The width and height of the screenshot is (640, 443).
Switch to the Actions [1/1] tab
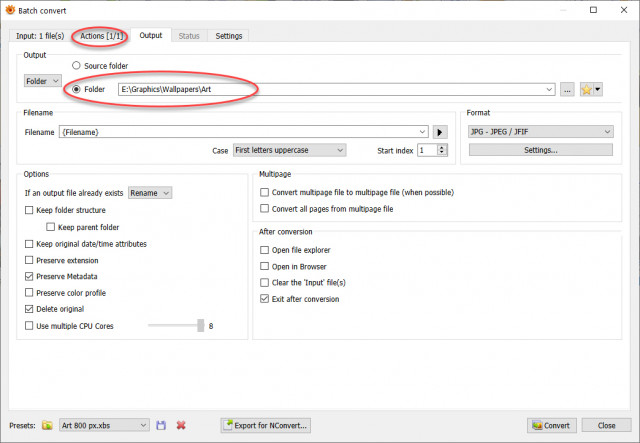[102, 36]
